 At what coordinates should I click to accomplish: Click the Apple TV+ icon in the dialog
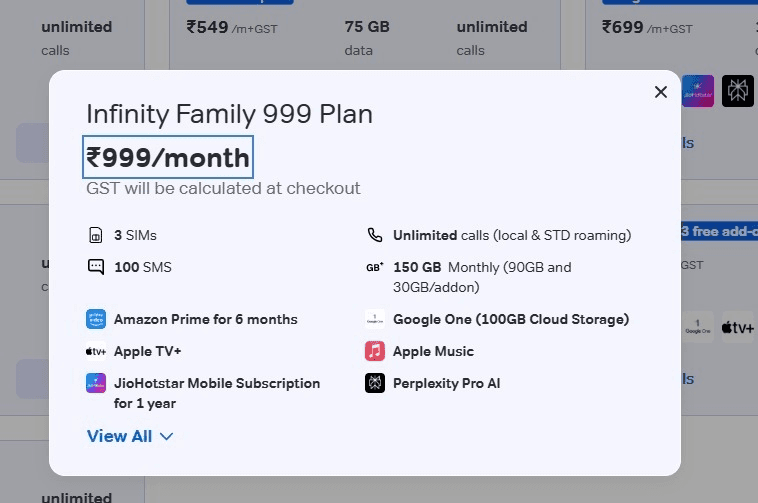tap(96, 351)
